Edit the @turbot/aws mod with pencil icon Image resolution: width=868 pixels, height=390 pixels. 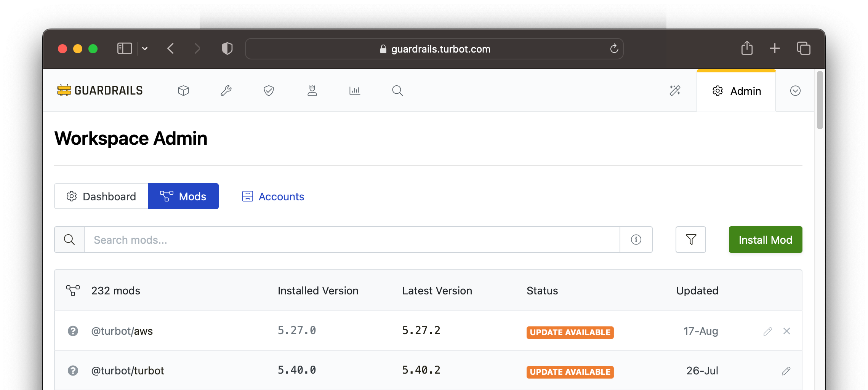pos(768,331)
